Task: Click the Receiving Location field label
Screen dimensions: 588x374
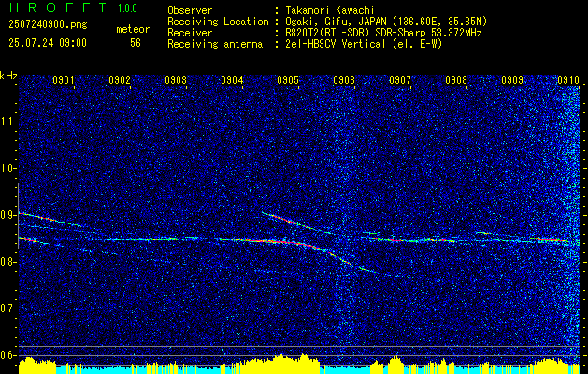Action: (218, 22)
